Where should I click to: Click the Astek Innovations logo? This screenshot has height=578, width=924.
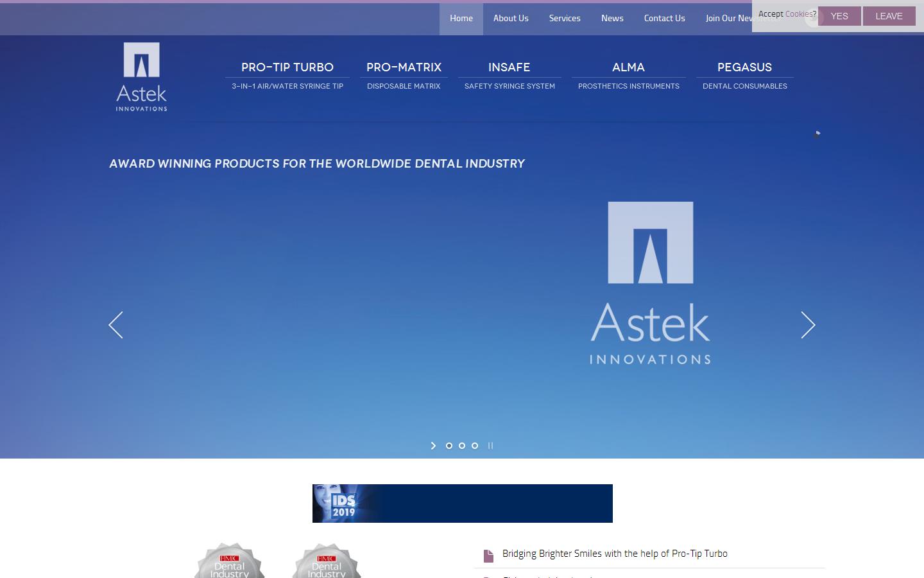point(141,76)
